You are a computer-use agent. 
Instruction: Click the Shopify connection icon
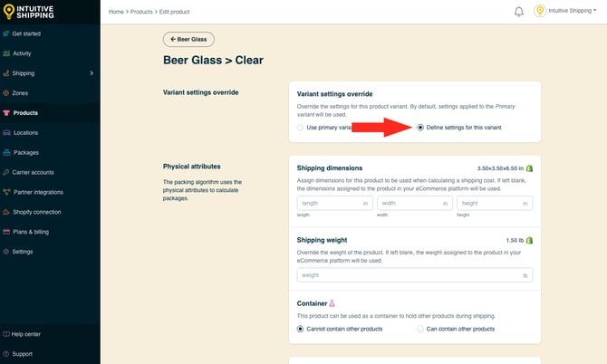tap(6, 212)
